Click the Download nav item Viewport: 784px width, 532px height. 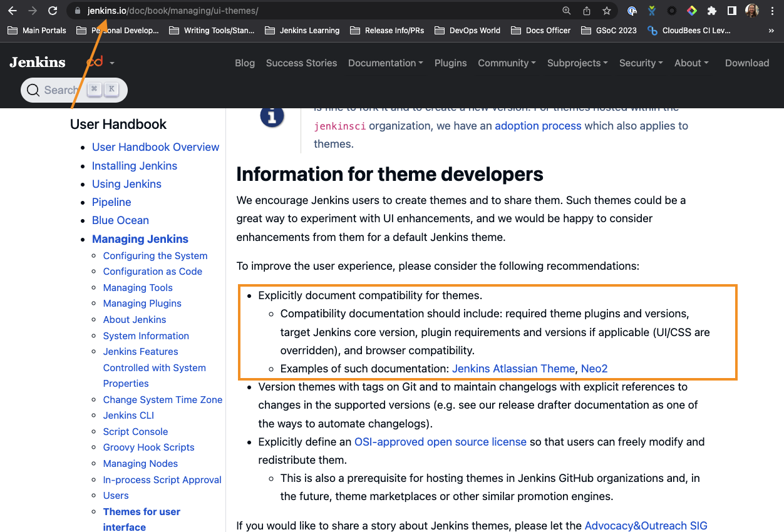[x=747, y=63]
